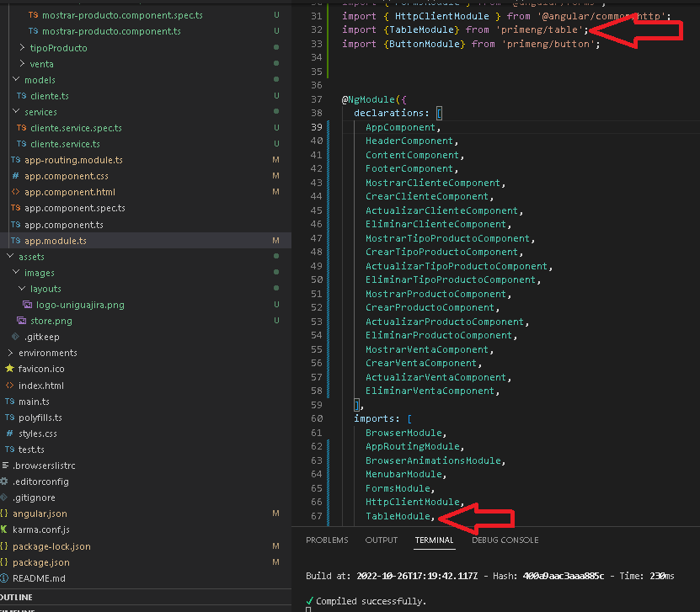Collapse the images folder chevron
Image resolution: width=700 pixels, height=612 pixels.
tap(16, 272)
